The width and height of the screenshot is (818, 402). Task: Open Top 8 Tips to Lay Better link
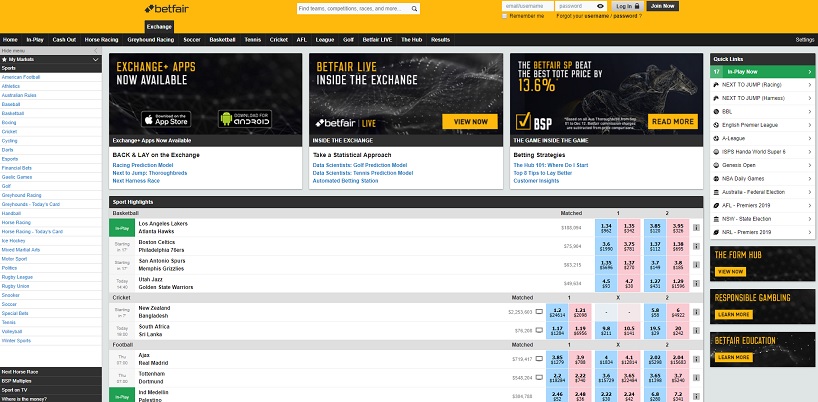pyautogui.click(x=543, y=173)
